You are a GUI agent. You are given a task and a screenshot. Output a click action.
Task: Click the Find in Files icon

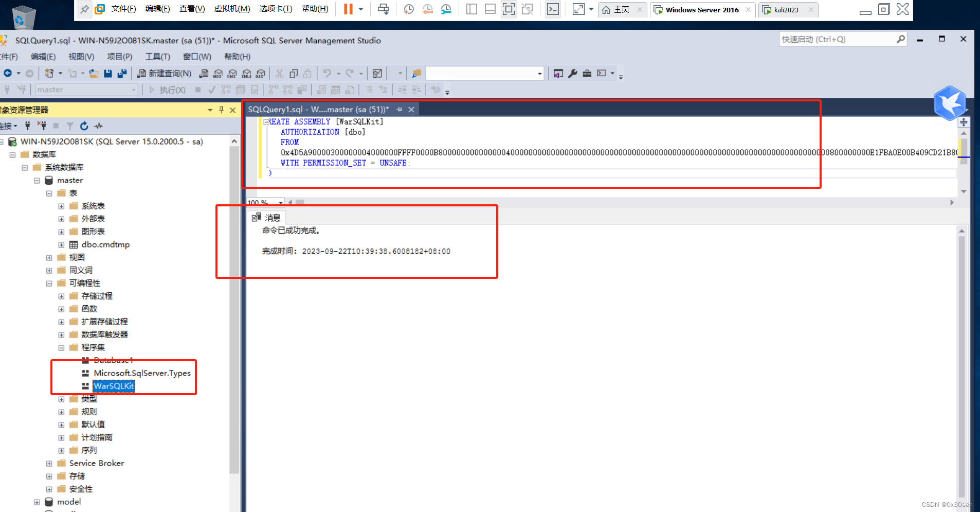click(x=416, y=74)
